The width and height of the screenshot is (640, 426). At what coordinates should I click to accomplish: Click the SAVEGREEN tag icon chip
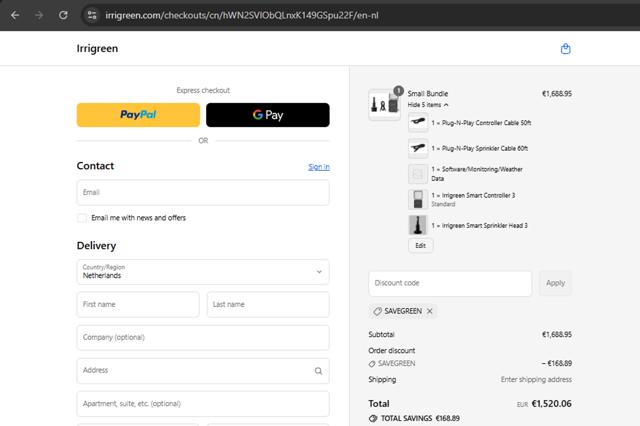click(378, 311)
